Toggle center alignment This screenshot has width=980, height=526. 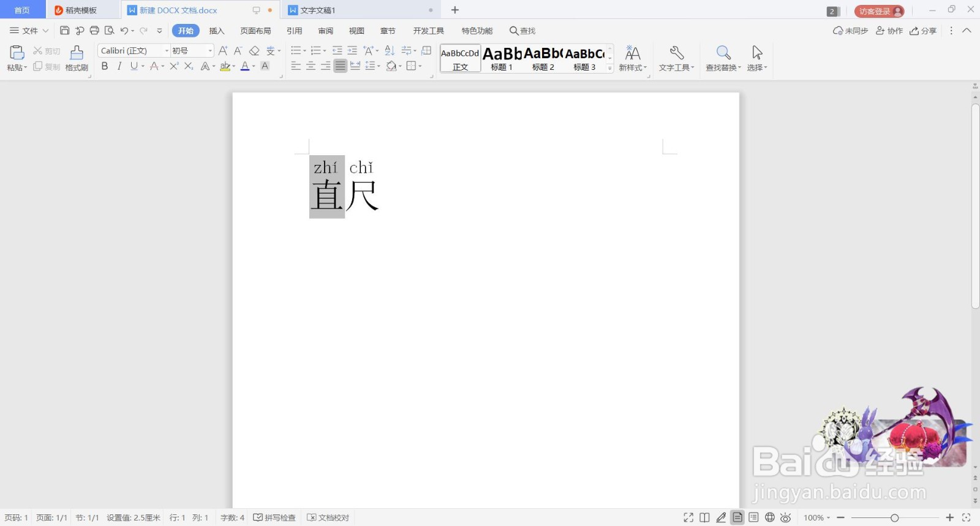point(311,66)
